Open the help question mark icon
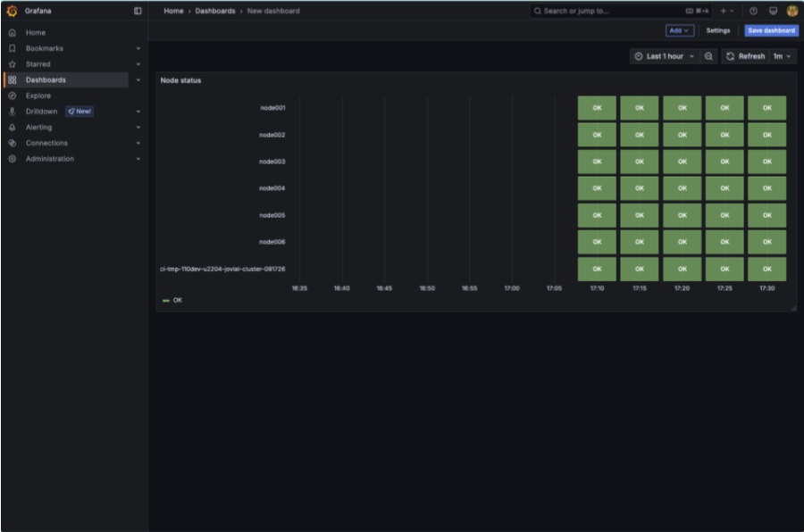The image size is (804, 532). point(753,11)
